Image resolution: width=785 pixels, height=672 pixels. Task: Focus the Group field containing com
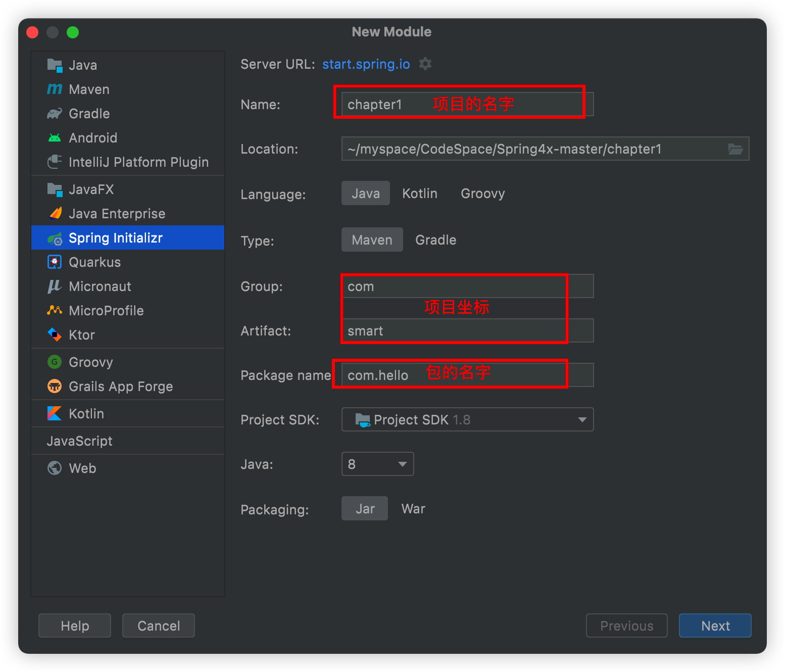pyautogui.click(x=468, y=286)
